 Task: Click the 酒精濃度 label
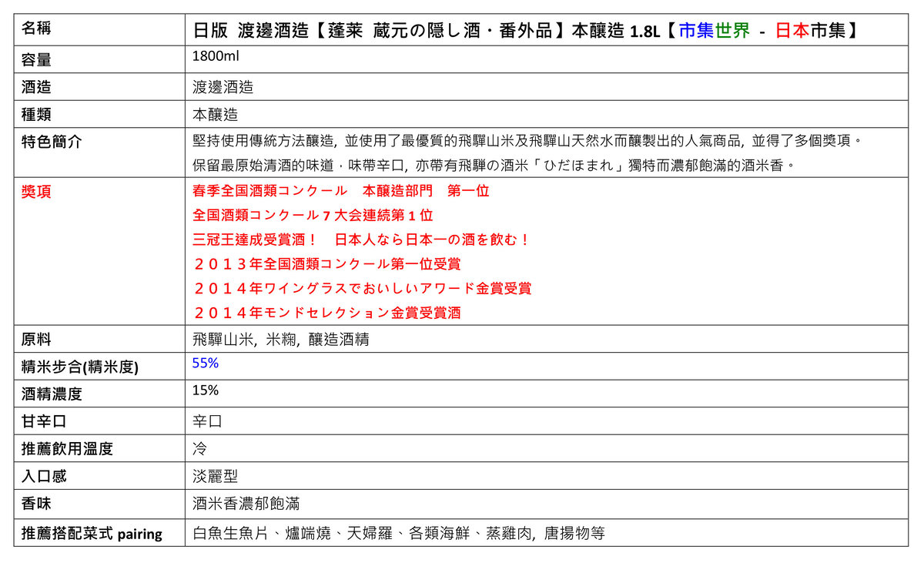click(x=52, y=394)
